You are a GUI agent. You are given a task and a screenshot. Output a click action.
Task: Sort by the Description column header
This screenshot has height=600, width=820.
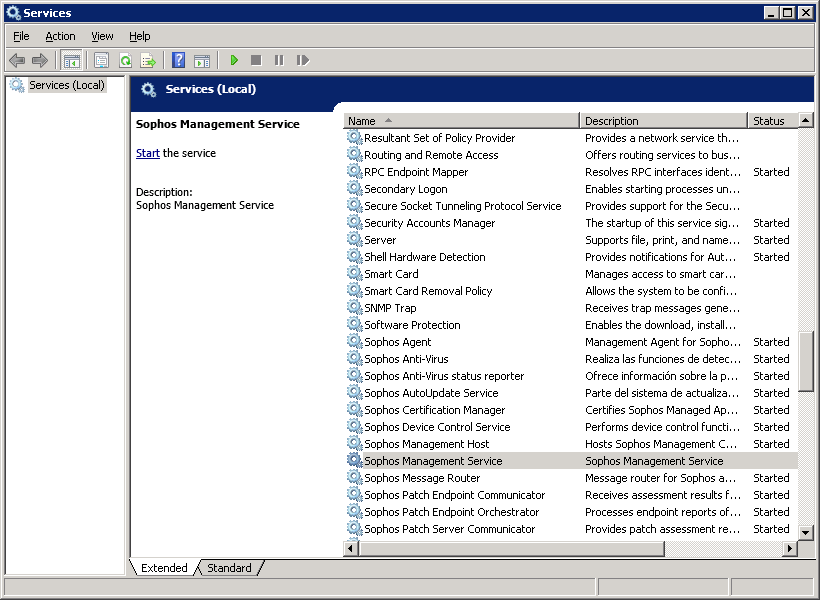(663, 121)
